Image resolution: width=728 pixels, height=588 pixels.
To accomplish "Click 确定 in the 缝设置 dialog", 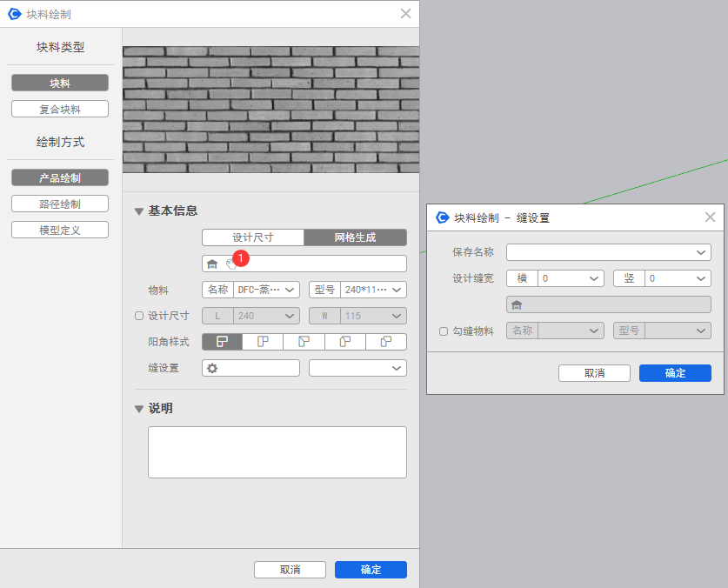I will [675, 373].
